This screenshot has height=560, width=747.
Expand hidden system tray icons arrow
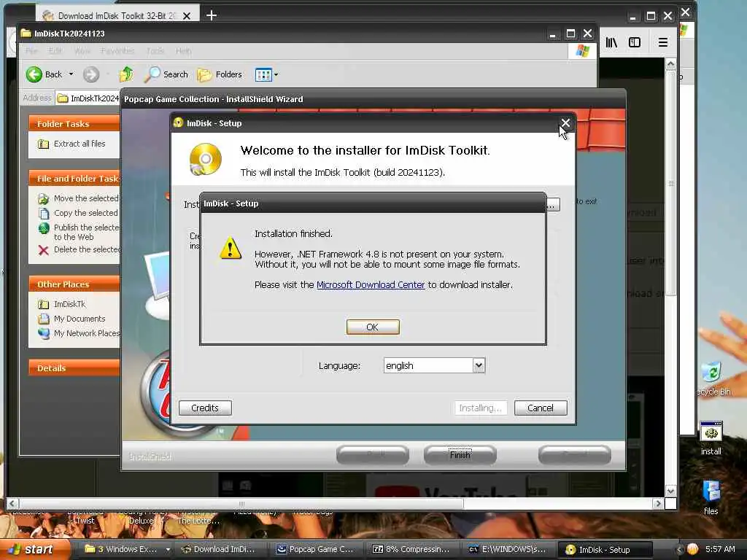tap(679, 550)
